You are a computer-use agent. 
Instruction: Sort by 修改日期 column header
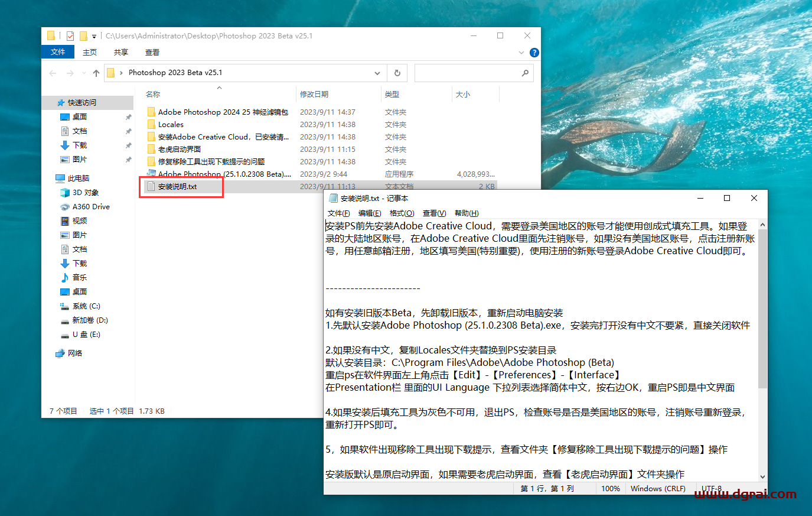314,94
